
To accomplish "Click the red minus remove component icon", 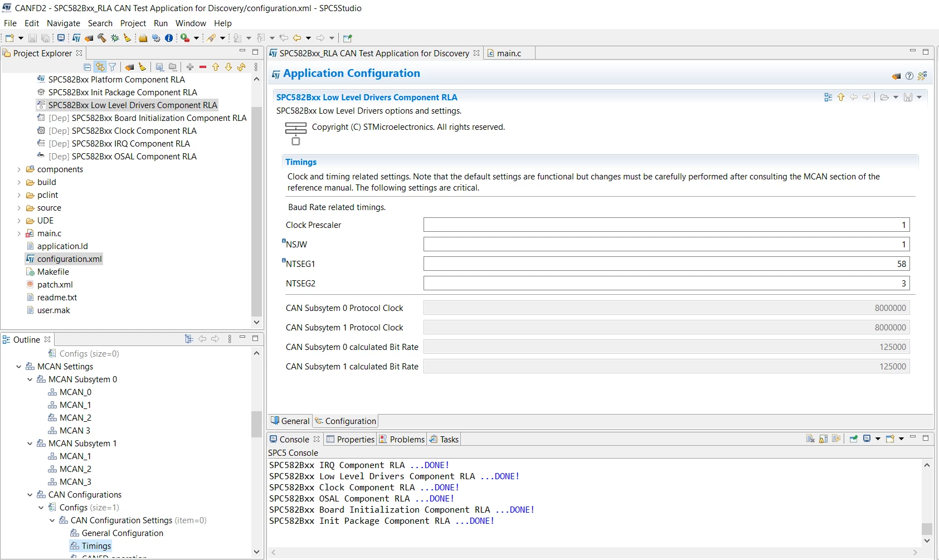I will point(203,67).
